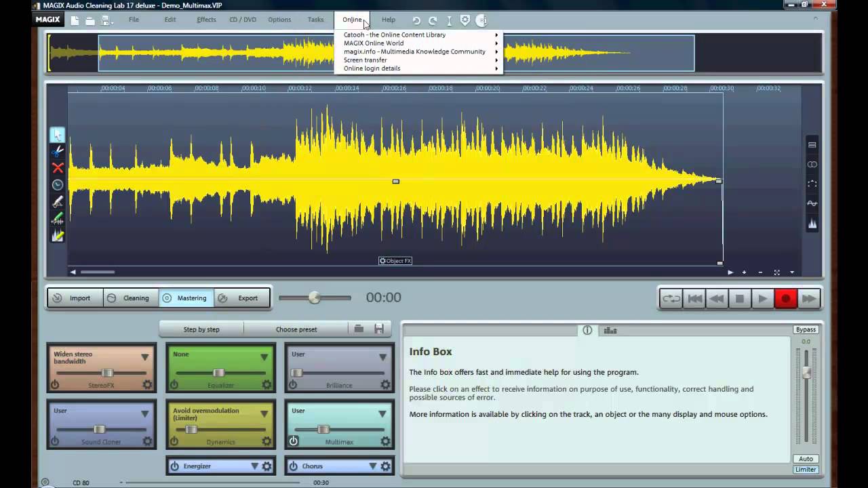
Task: Expand Sound Cloner preset dropdown
Action: pos(144,413)
